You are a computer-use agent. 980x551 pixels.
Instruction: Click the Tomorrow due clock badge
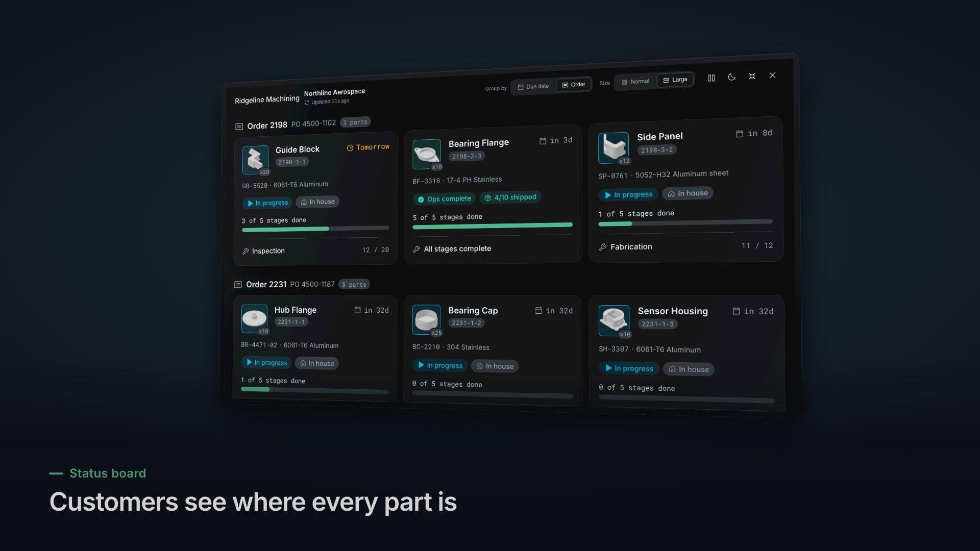[368, 147]
